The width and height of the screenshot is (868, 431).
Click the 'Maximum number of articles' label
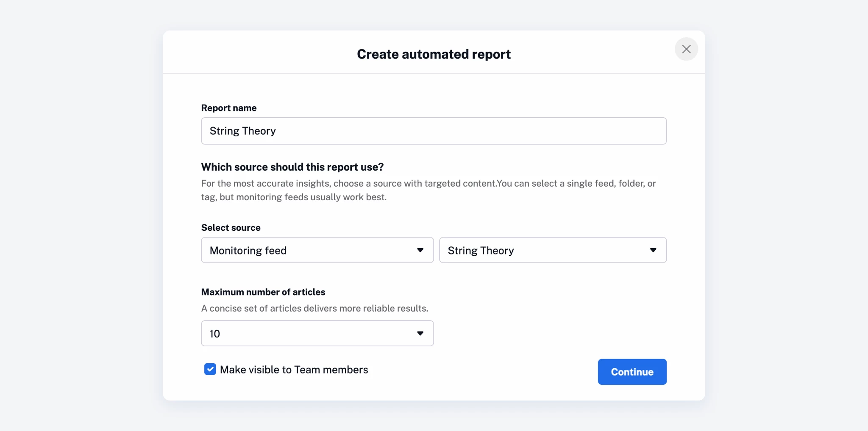[x=263, y=292]
